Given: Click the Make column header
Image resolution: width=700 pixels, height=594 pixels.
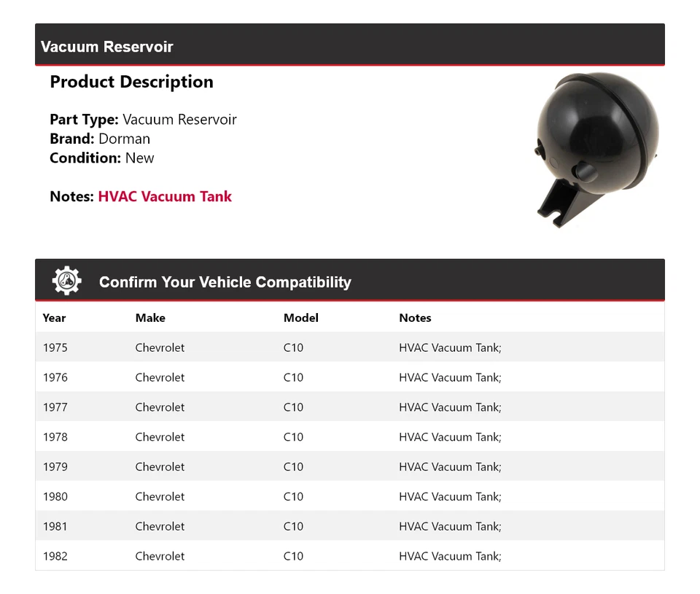Looking at the screenshot, I should click(150, 317).
